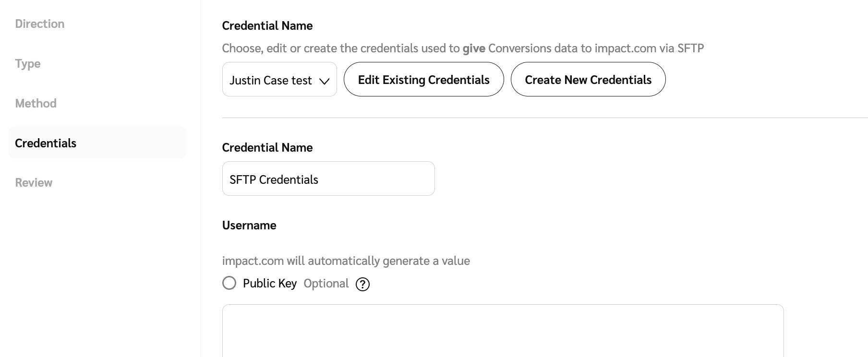Click the Public Key label text
Image resolution: width=868 pixels, height=357 pixels.
click(x=269, y=284)
